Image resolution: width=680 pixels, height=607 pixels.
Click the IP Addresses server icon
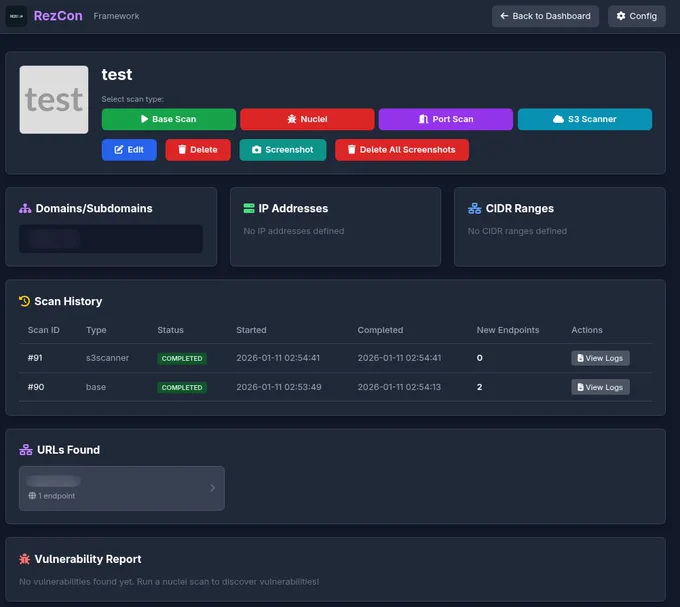(249, 209)
